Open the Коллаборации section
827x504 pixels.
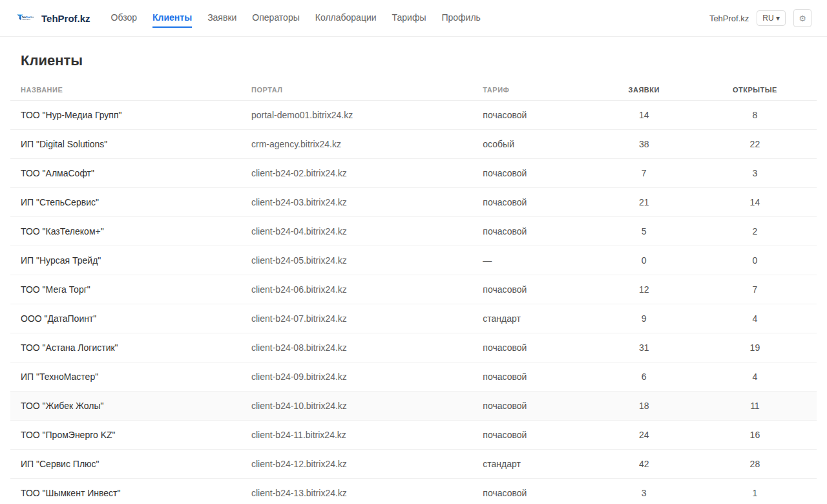click(x=346, y=18)
